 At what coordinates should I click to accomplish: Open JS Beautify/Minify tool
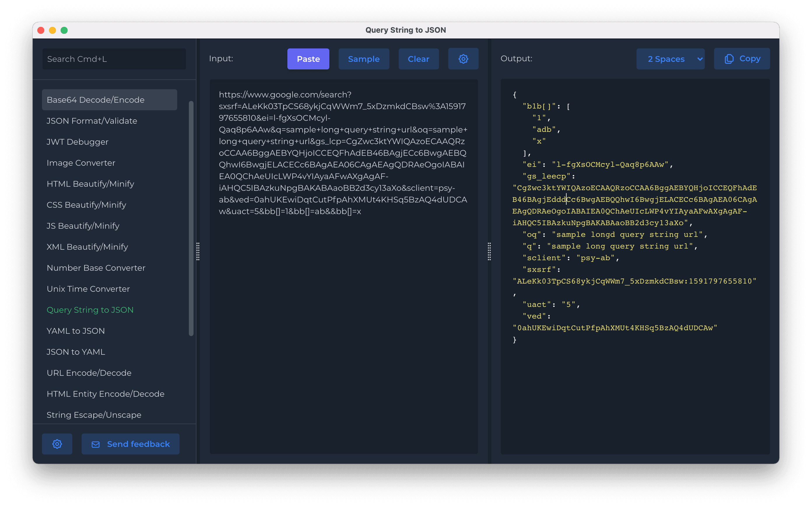[x=109, y=226]
